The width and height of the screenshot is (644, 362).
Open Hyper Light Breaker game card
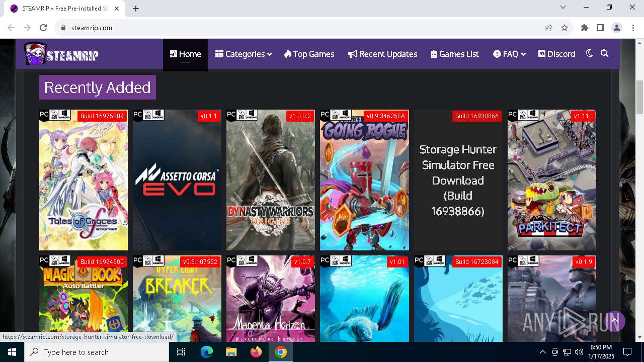pos(177,299)
